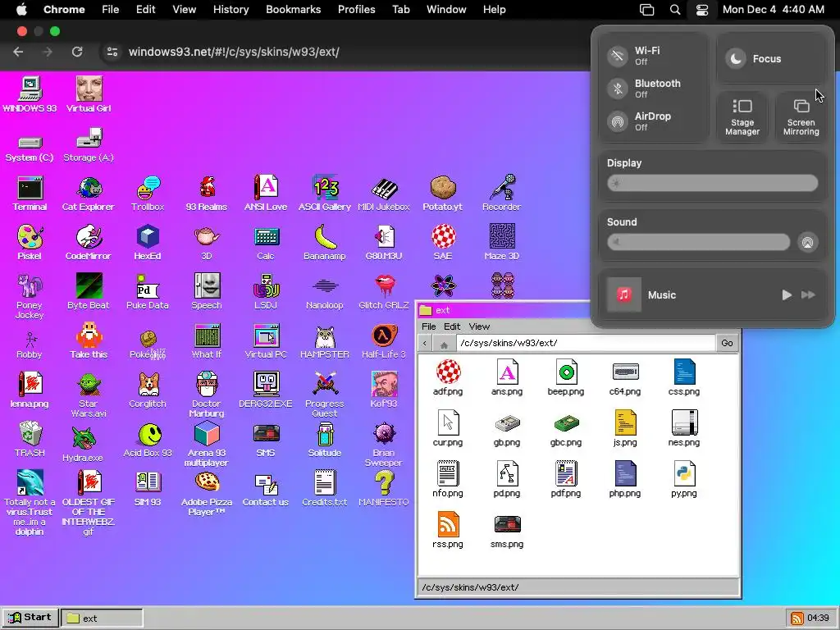The width and height of the screenshot is (840, 630).
Task: Open Maze 3D icon
Action: pos(501,243)
